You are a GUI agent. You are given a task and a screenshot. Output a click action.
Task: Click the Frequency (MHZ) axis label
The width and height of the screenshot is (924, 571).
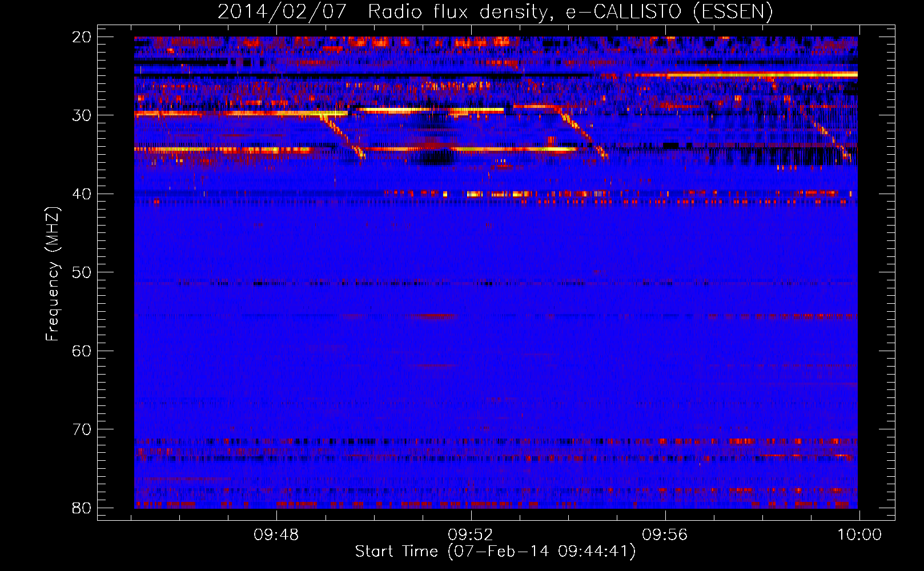coord(53,273)
